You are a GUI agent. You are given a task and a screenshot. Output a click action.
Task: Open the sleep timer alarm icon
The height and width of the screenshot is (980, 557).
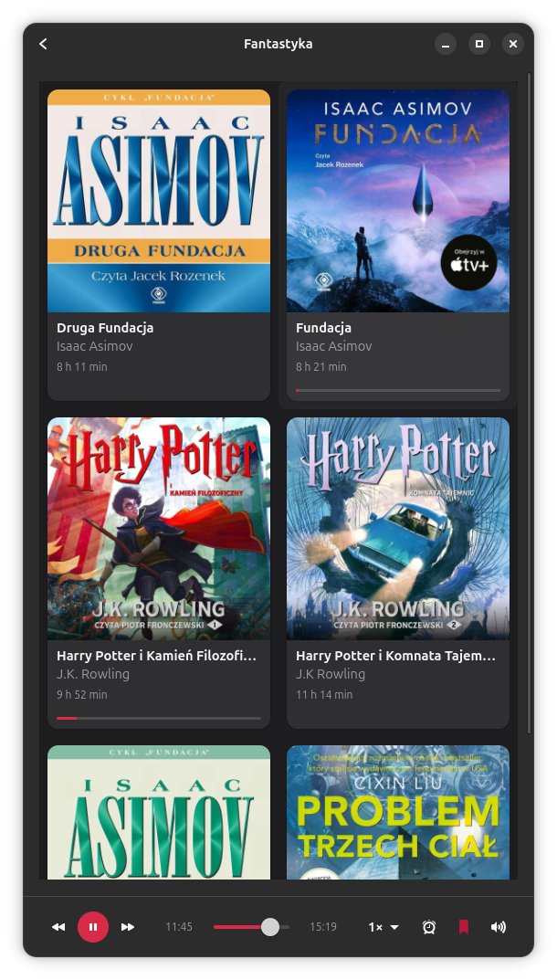pos(429,927)
